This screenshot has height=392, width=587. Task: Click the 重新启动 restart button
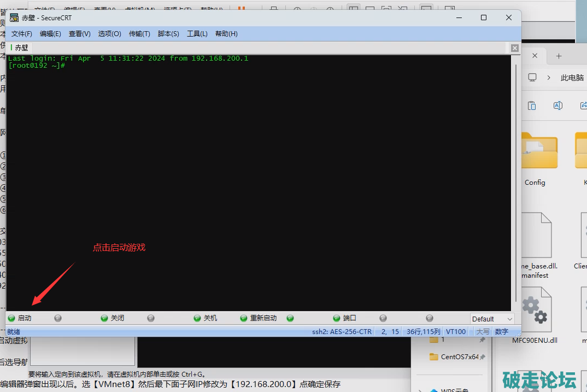pyautogui.click(x=259, y=318)
